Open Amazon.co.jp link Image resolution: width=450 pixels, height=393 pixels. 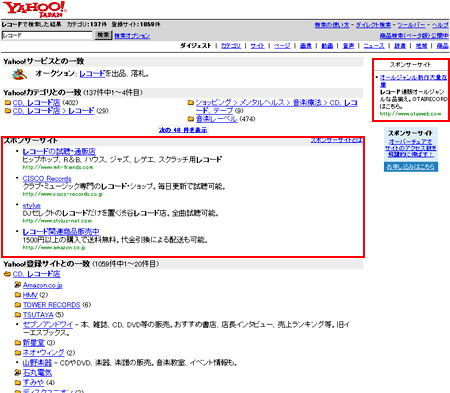click(x=43, y=285)
